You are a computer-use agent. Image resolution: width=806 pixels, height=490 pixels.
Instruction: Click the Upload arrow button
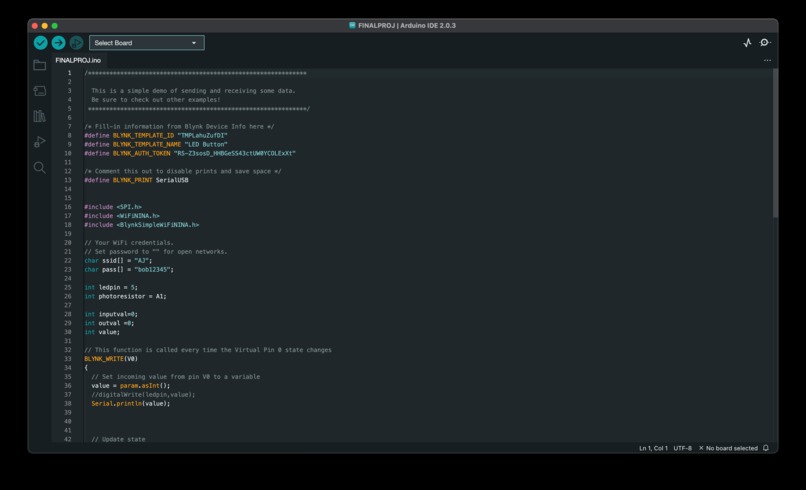click(59, 43)
